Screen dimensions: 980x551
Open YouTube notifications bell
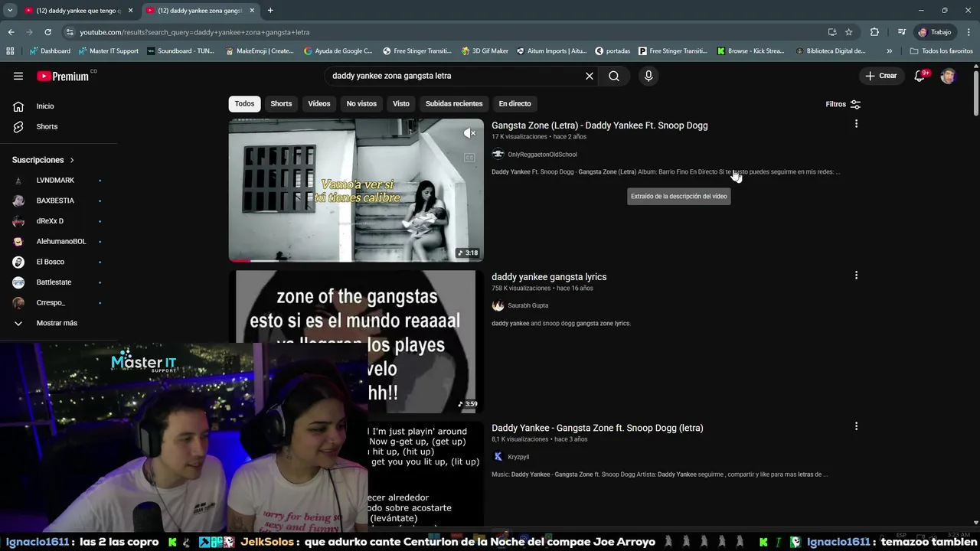920,76
